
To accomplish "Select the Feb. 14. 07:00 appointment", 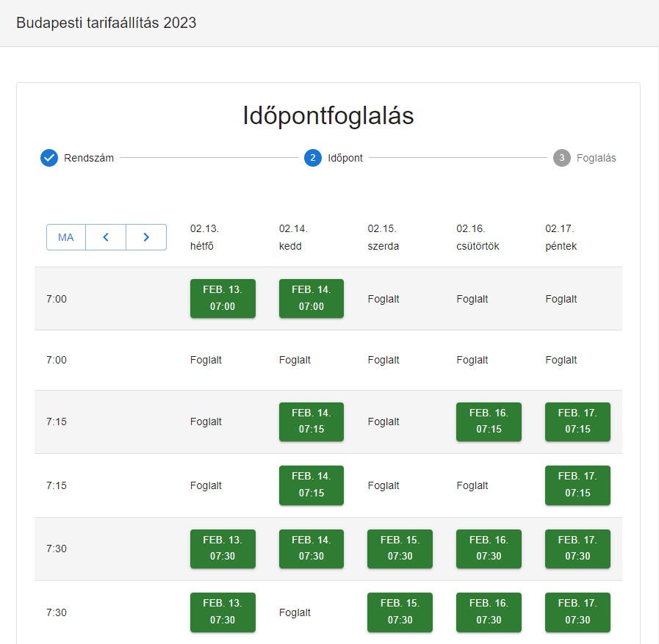I will (x=312, y=298).
